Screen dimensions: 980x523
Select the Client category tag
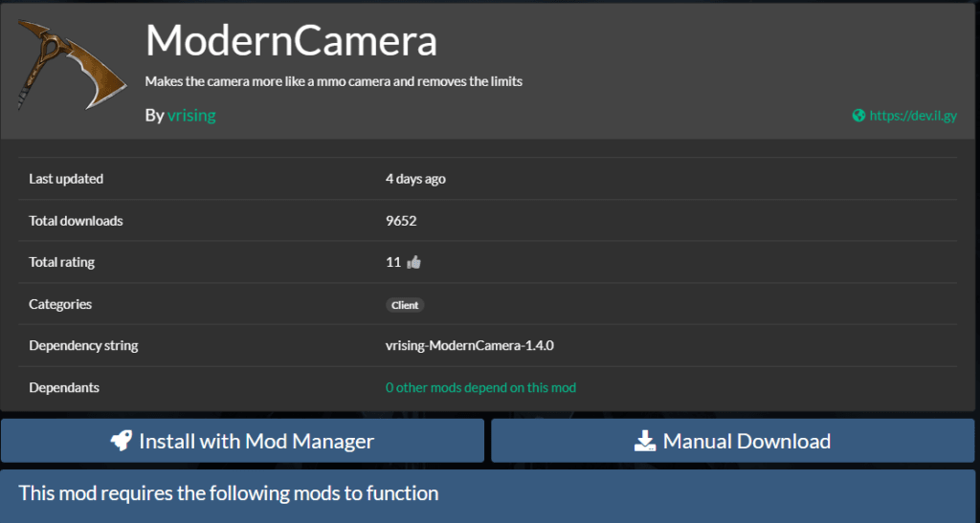coord(405,305)
